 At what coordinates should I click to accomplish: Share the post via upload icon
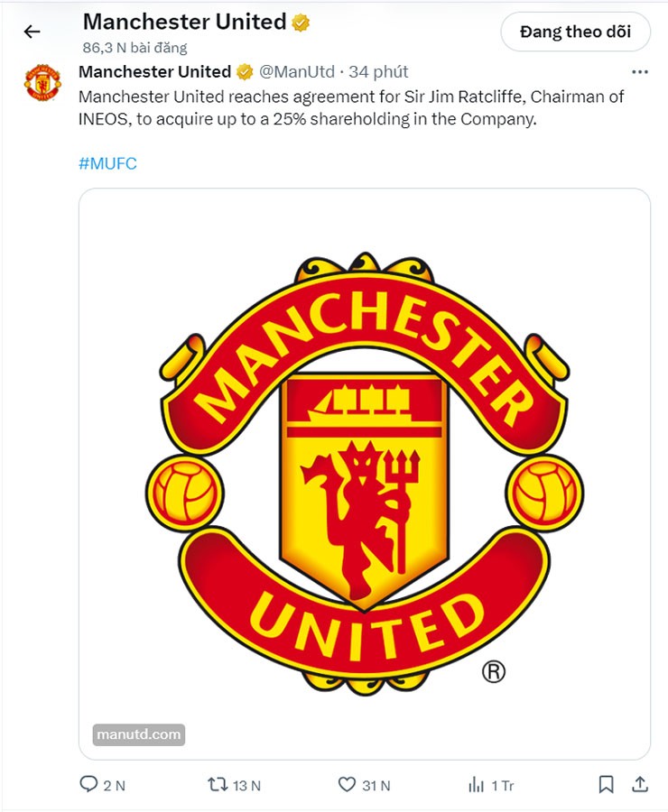pos(640,784)
